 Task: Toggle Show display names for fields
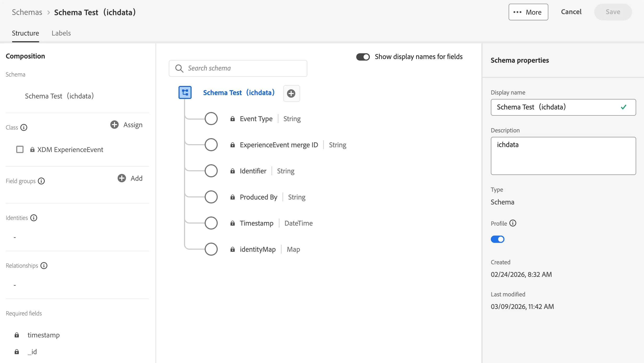[x=363, y=57]
